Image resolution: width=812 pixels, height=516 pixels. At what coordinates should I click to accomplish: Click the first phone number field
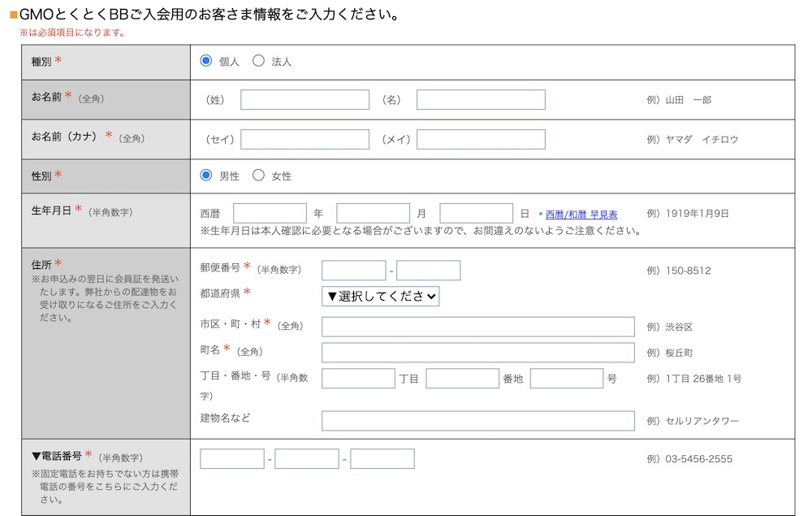(232, 459)
